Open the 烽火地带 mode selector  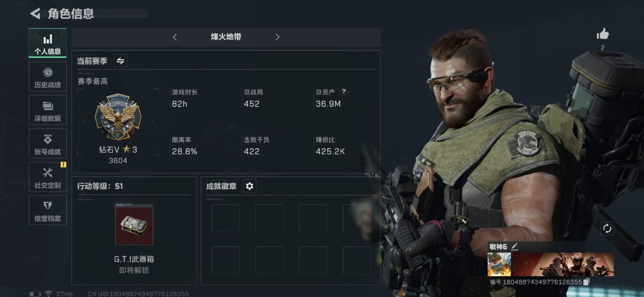point(226,37)
